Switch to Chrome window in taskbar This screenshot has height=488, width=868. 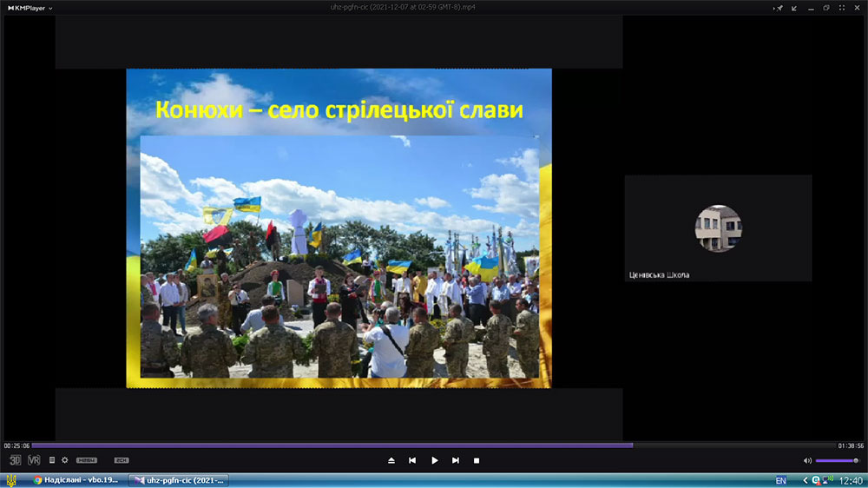pos(76,480)
